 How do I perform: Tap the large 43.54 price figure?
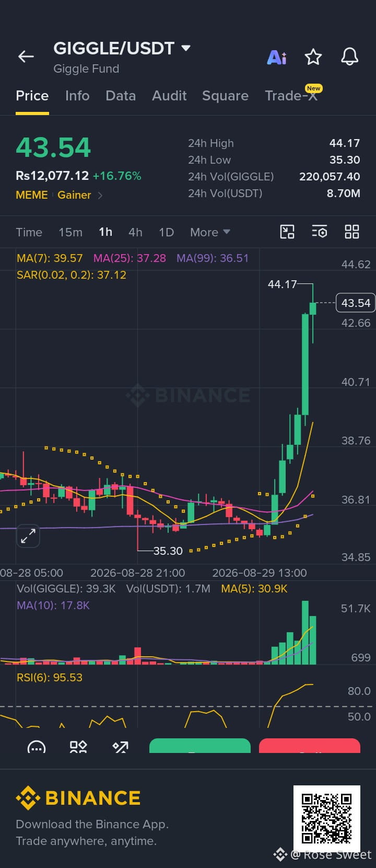coord(53,147)
